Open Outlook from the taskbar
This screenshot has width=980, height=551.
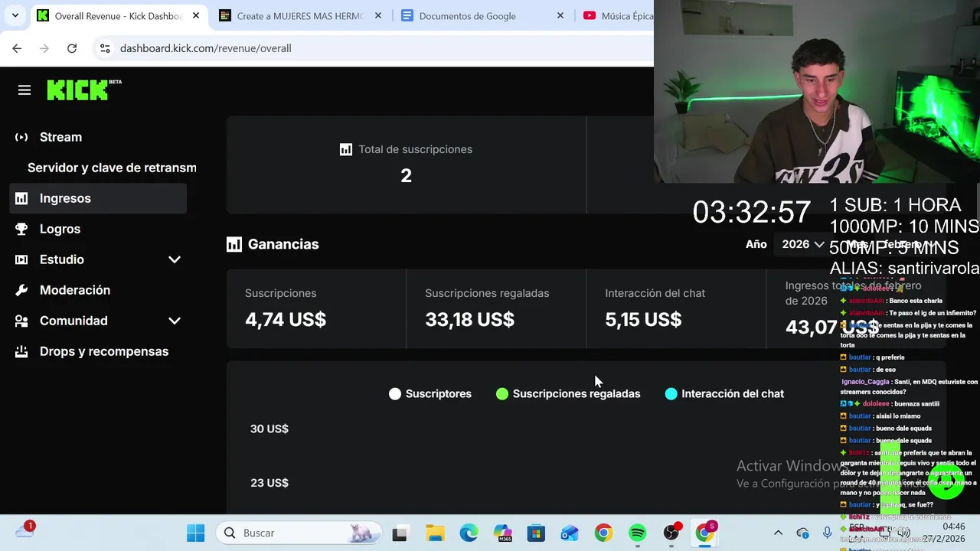pos(570,533)
